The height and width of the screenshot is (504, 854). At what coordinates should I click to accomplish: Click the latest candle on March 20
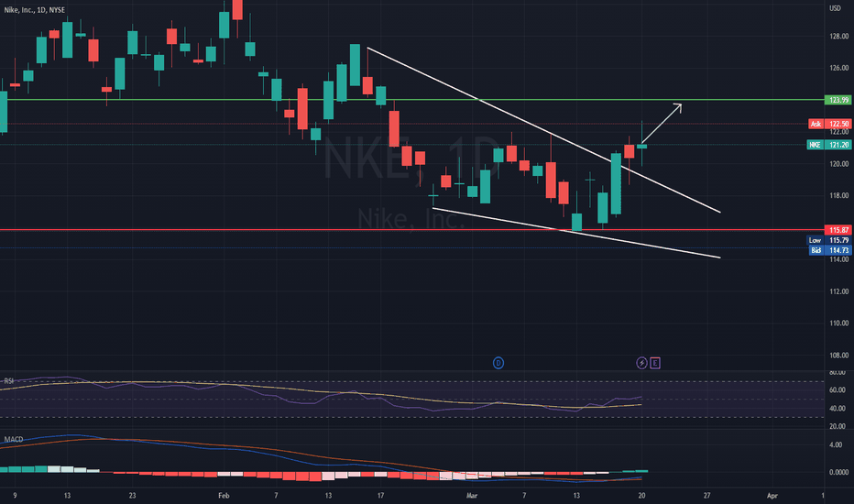[x=642, y=146]
